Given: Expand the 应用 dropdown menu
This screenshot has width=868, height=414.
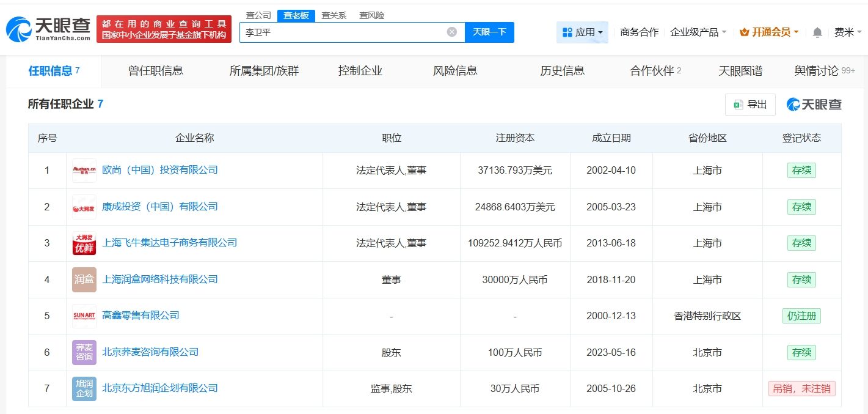Looking at the screenshot, I should click(582, 32).
